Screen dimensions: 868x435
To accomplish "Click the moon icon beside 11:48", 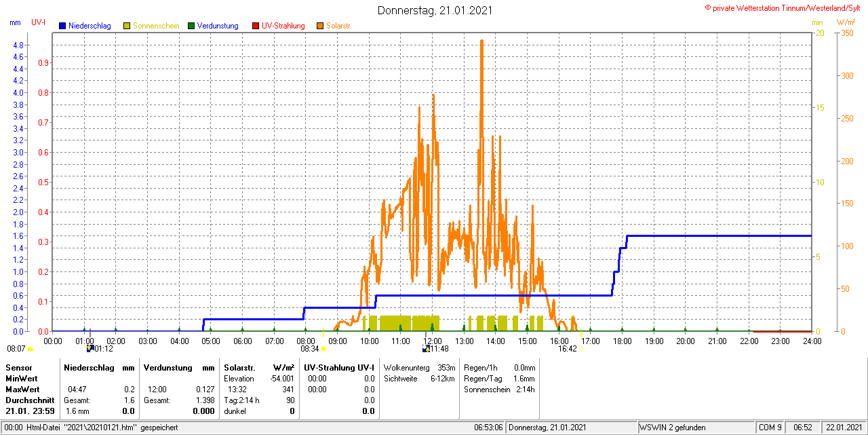I will (x=426, y=349).
